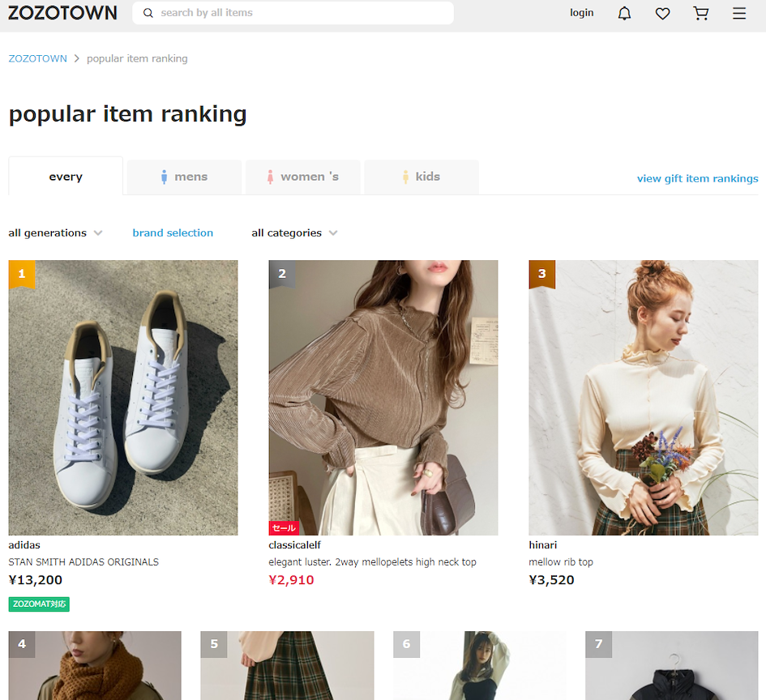
Task: Click the login link
Action: (581, 13)
